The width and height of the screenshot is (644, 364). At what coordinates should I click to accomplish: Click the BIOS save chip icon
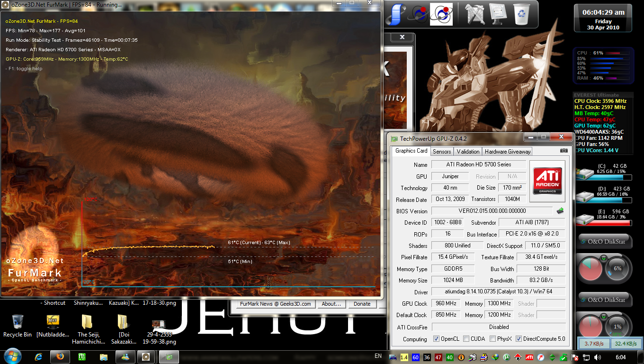[x=560, y=211]
